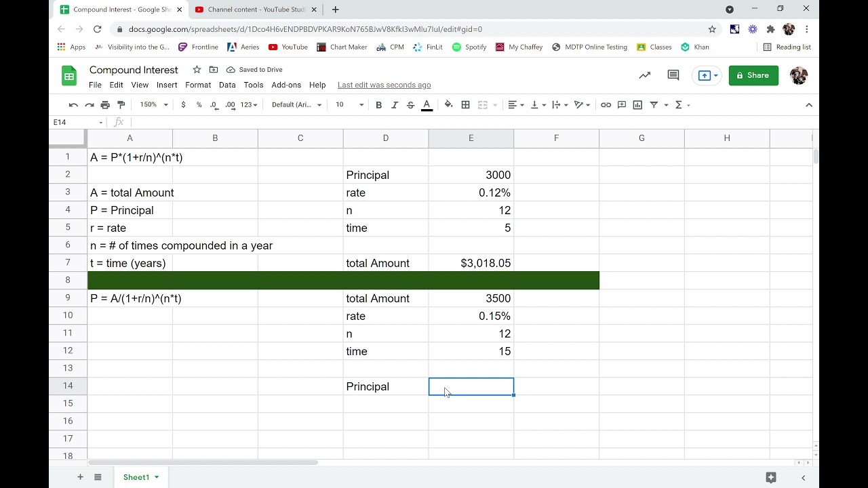Open the fill color picker
This screenshot has width=868, height=488.
[x=448, y=104]
